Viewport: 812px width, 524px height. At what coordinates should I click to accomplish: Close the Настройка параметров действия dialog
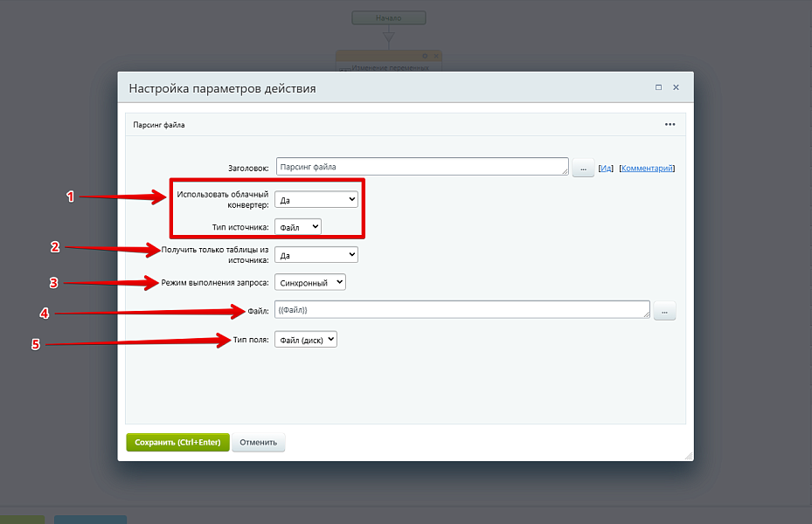pyautogui.click(x=676, y=87)
